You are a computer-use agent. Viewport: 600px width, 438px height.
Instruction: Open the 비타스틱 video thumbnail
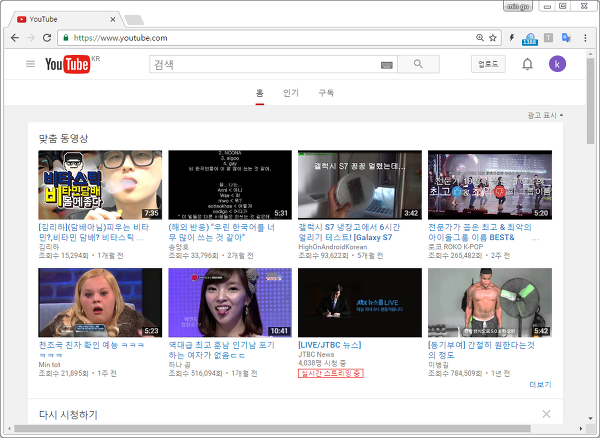click(x=100, y=185)
